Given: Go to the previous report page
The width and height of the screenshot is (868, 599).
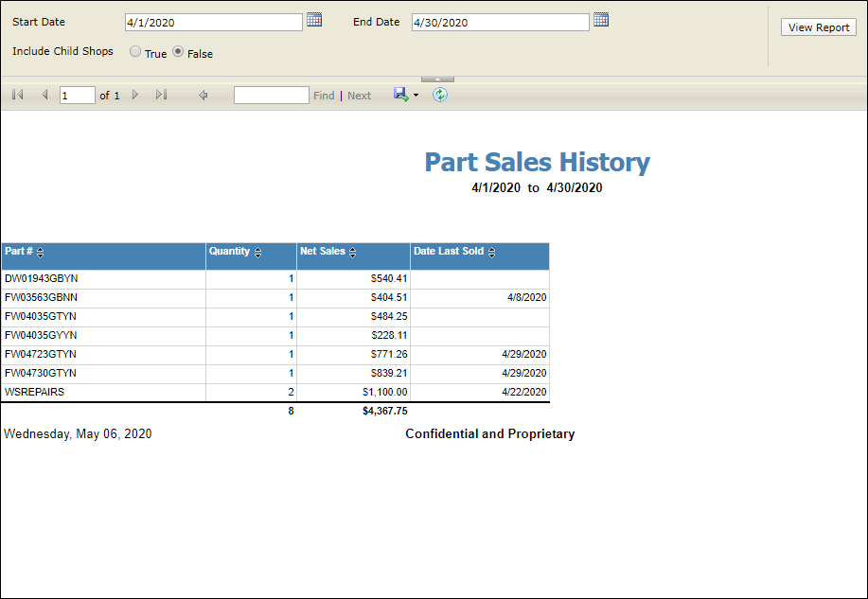Looking at the screenshot, I should (44, 95).
